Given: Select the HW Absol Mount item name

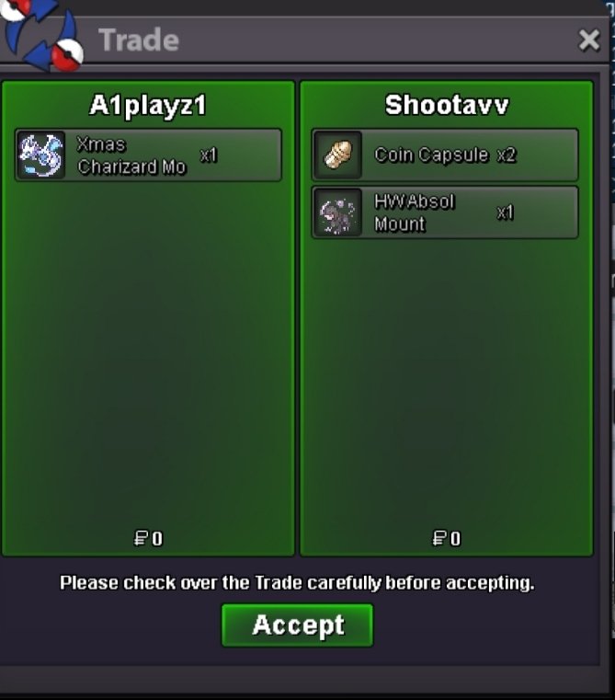Looking at the screenshot, I should [x=415, y=212].
